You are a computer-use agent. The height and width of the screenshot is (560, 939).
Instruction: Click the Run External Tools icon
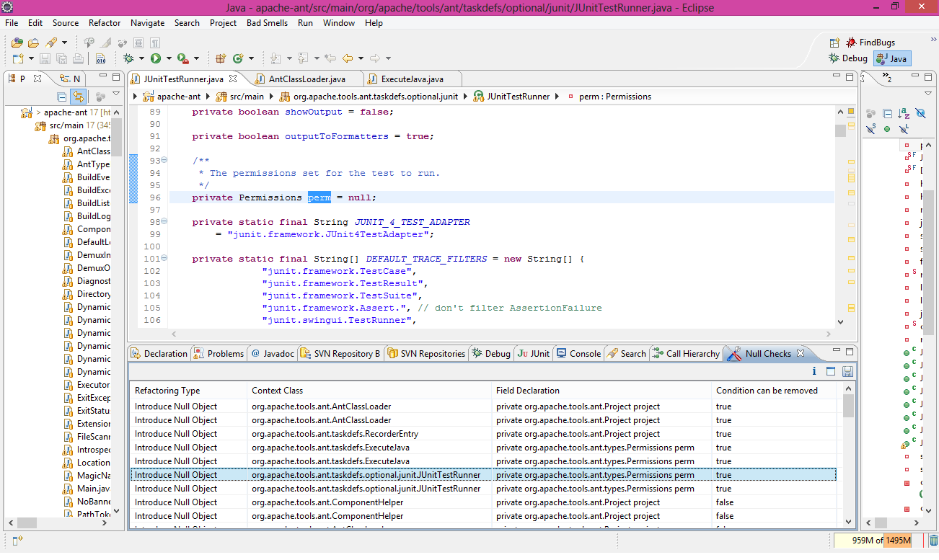183,58
